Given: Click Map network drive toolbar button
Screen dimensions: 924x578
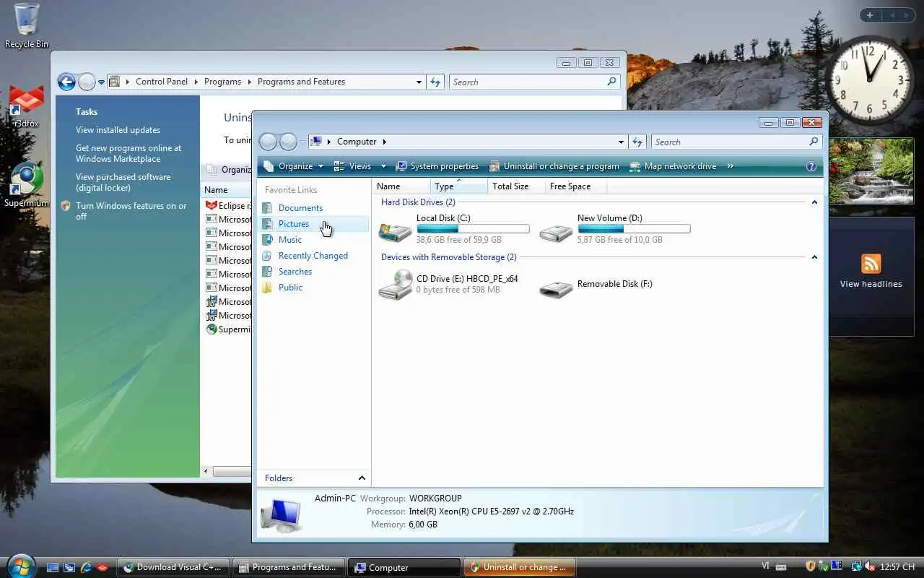Looking at the screenshot, I should 673,166.
